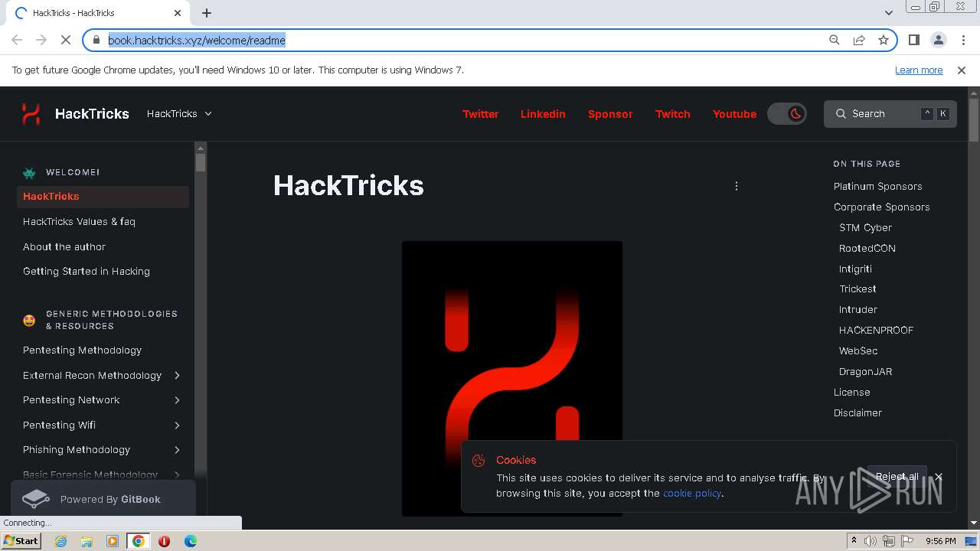Open External Recon Methodology page
This screenshot has width=980, height=551.
[92, 376]
